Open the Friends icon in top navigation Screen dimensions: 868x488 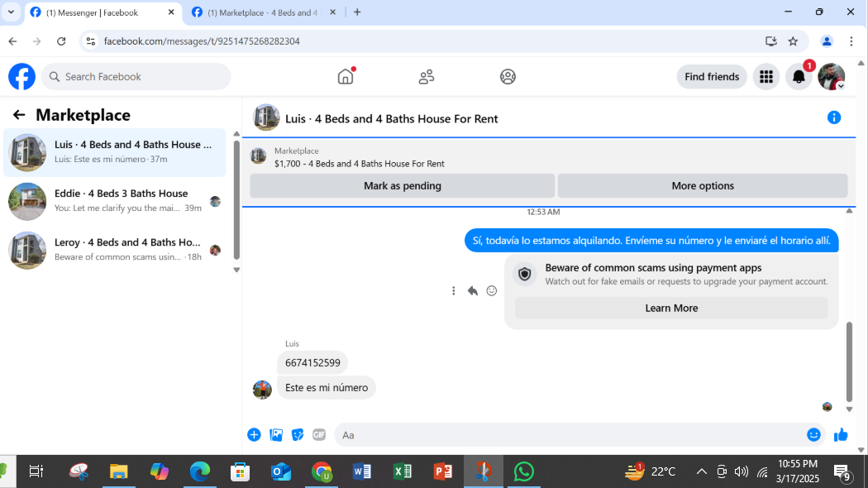tap(427, 76)
